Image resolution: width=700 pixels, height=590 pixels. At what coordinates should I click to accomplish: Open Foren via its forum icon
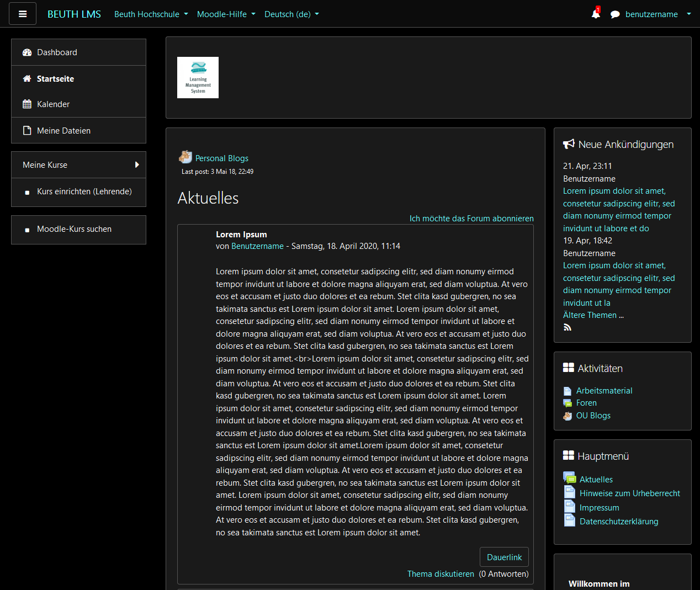coord(568,402)
